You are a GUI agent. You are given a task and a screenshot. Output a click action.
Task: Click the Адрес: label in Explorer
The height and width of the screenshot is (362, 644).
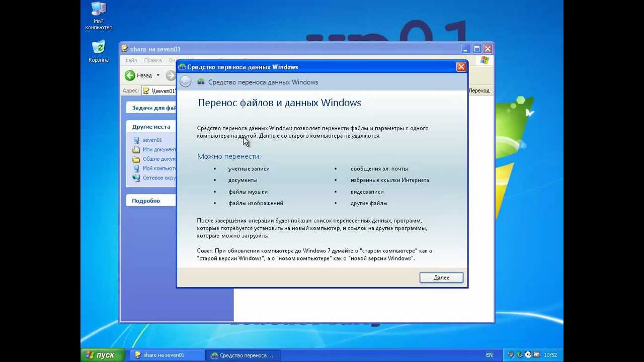[x=130, y=91]
